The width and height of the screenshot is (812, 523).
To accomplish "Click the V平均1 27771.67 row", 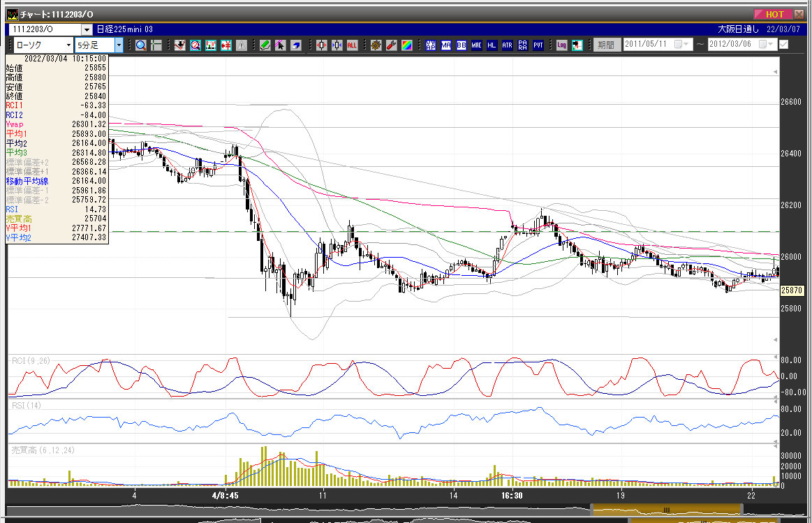I will pos(56,228).
